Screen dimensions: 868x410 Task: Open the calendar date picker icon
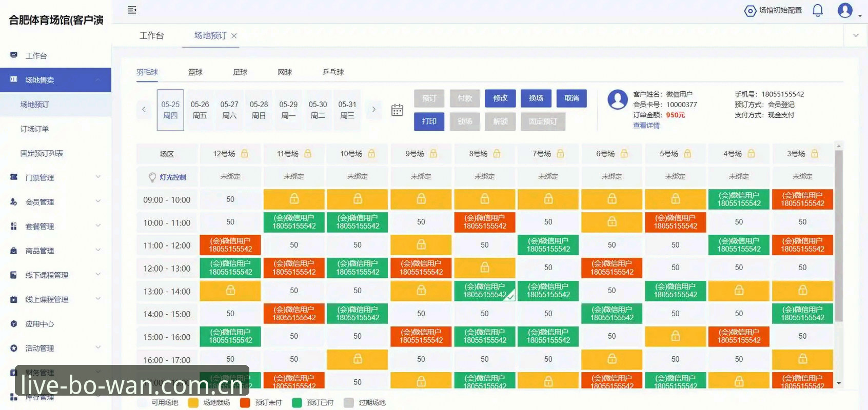click(x=397, y=110)
